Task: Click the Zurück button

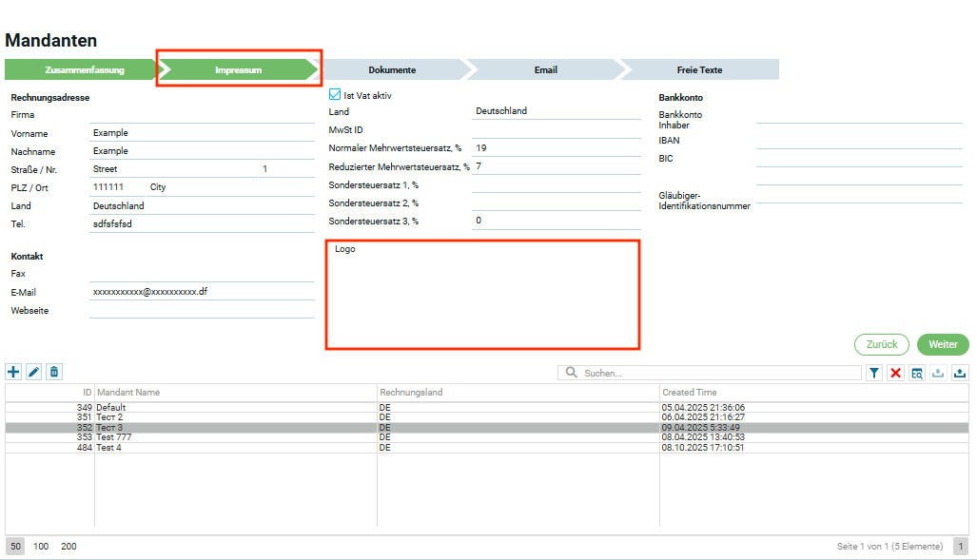Action: pyautogui.click(x=881, y=344)
